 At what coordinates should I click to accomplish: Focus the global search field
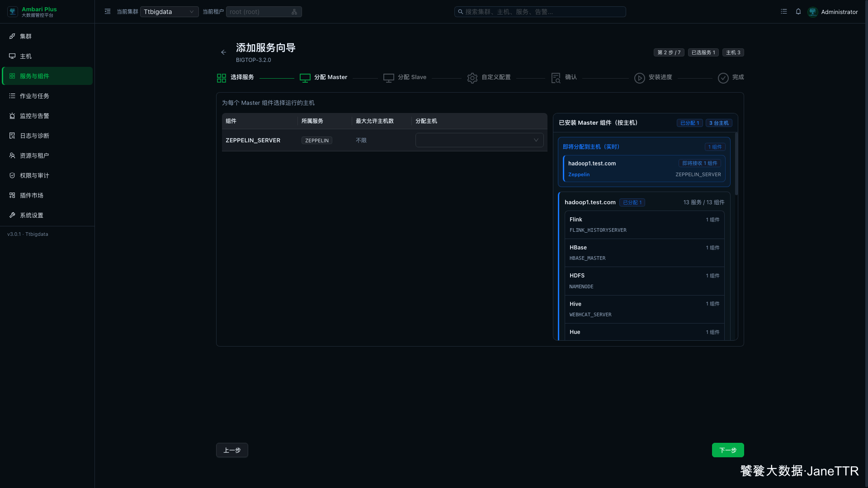click(x=540, y=12)
